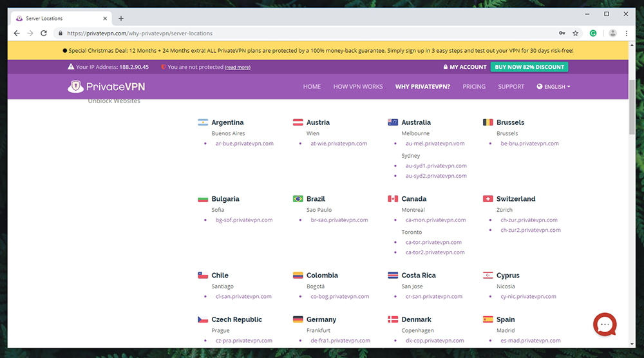Open ca-tor.privatevpn.com server link

click(433, 242)
